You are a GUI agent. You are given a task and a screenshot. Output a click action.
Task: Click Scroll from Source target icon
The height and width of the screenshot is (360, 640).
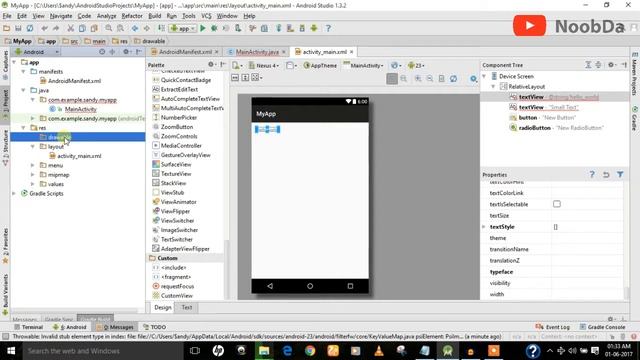click(102, 52)
